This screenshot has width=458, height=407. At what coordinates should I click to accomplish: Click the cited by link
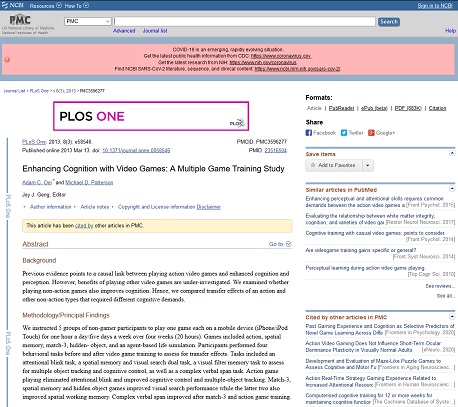(84, 226)
